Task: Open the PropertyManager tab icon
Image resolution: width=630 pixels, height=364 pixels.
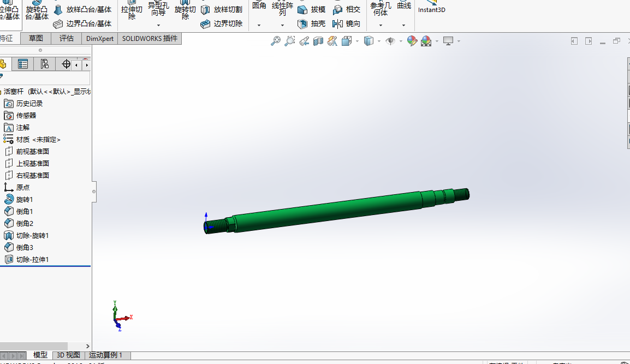Action: click(x=23, y=64)
